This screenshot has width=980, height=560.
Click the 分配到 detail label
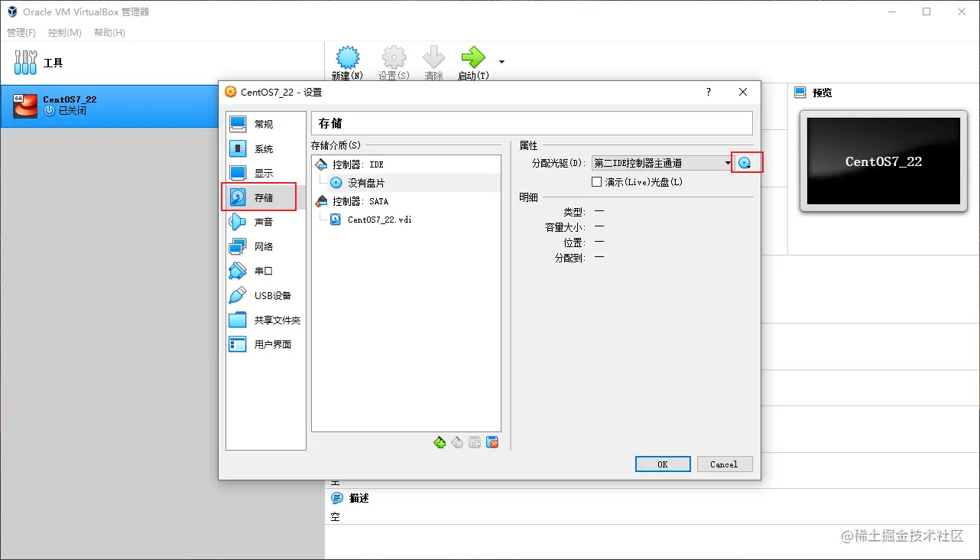pos(570,258)
